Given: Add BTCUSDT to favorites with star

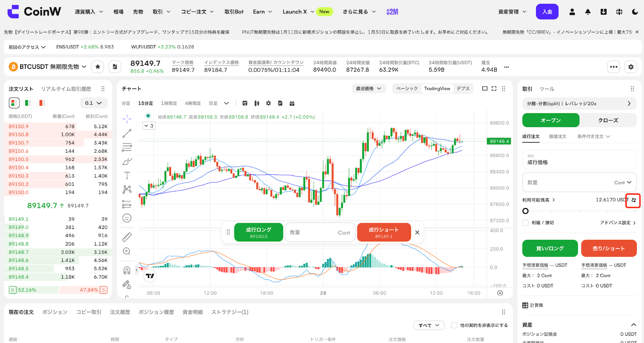Looking at the screenshot, I should (x=98, y=67).
